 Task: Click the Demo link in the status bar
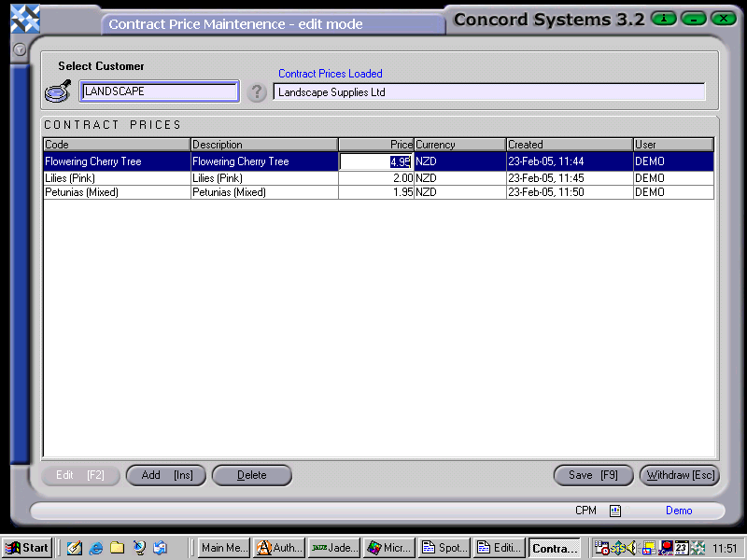click(x=679, y=511)
